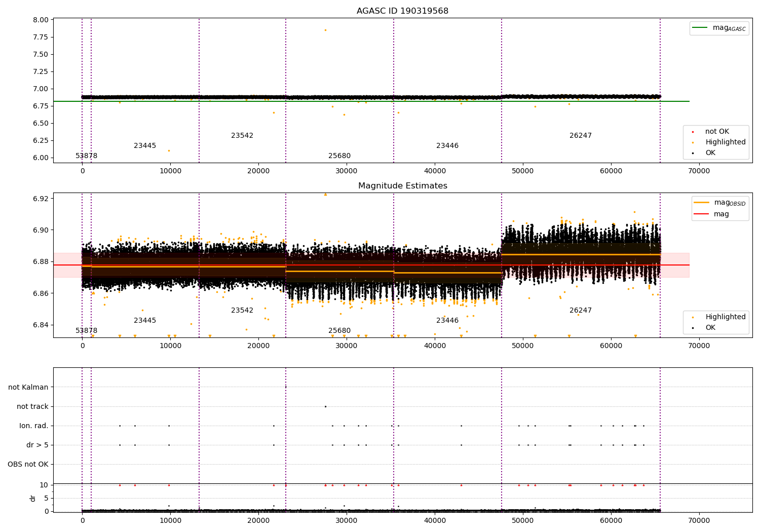Click label 25680 in Magnitude Estimates plot
Image resolution: width=760 pixels, height=532 pixels.
coord(339,331)
